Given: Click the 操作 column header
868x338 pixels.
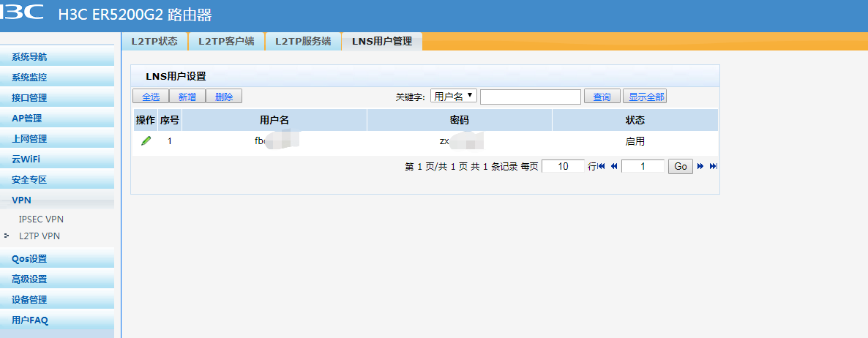Looking at the screenshot, I should 145,120.
